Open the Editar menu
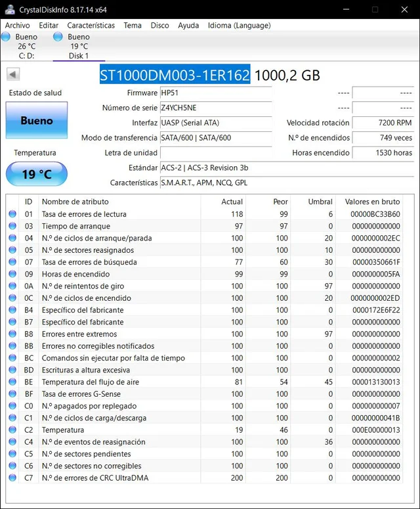420x509 pixels. [49, 26]
